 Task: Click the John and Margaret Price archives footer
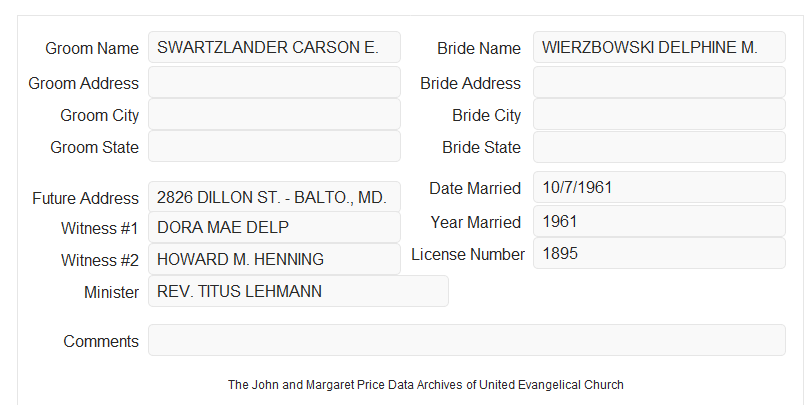tap(426, 384)
